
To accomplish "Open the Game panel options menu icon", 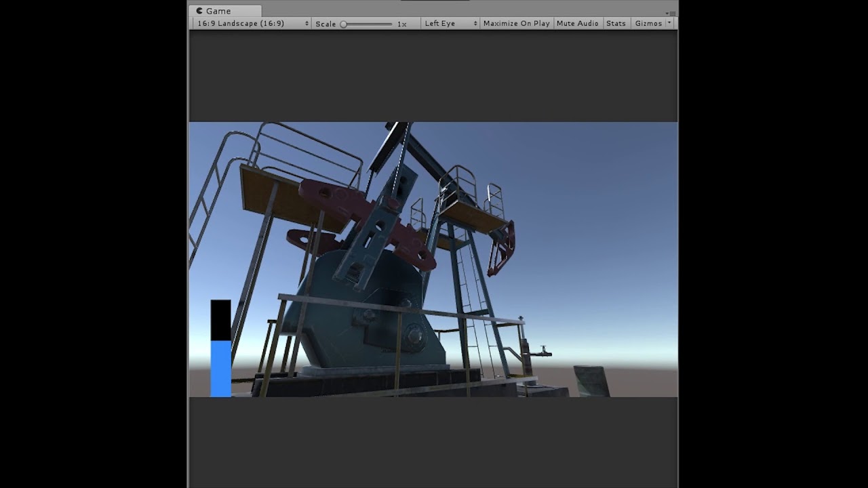I will pos(670,13).
